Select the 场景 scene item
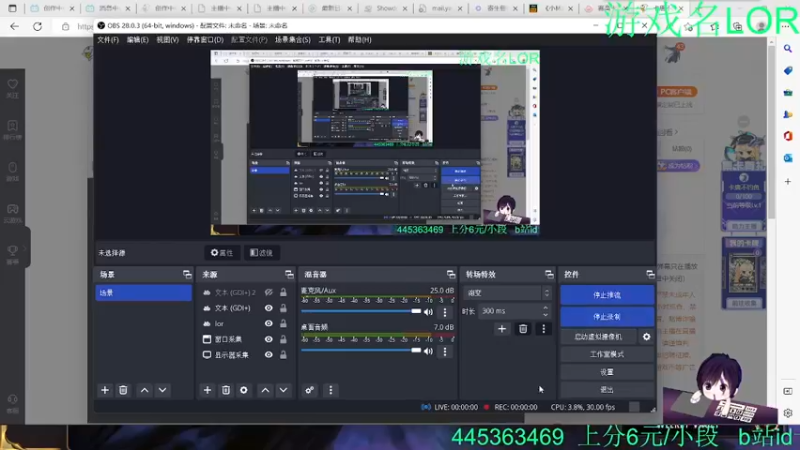The width and height of the screenshot is (800, 450). (x=143, y=293)
